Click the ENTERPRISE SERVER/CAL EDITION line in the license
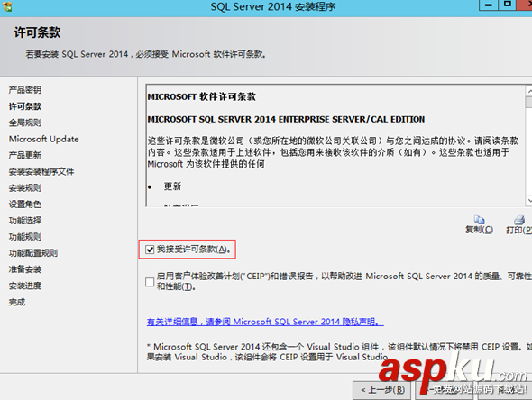This screenshot has width=532, height=400. pyautogui.click(x=286, y=119)
